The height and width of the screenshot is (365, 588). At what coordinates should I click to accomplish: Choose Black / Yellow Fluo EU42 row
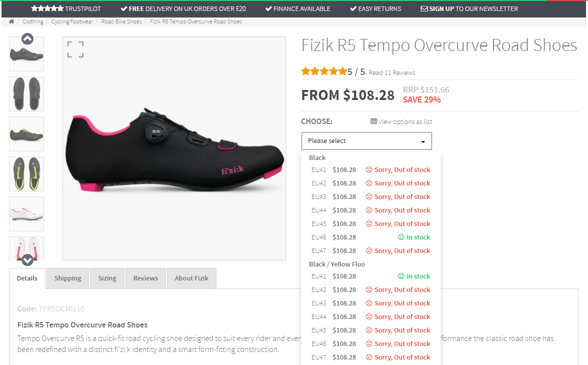[x=371, y=289]
